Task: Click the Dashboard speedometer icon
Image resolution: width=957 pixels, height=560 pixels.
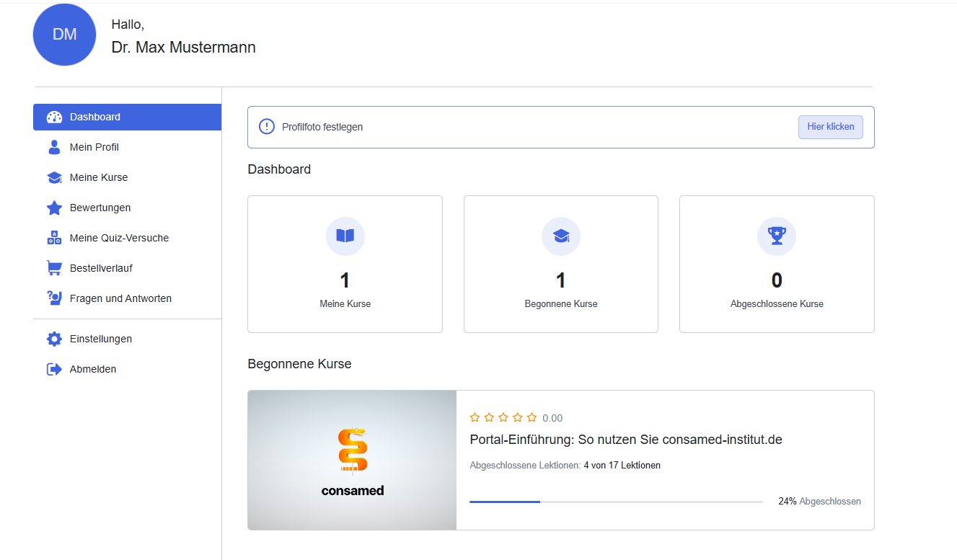Action: click(54, 117)
